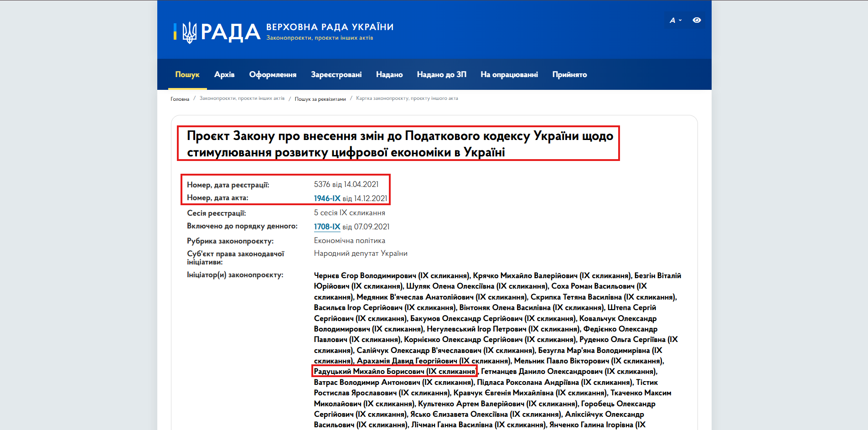Open the Пошук tab
This screenshot has width=868, height=430.
(187, 74)
